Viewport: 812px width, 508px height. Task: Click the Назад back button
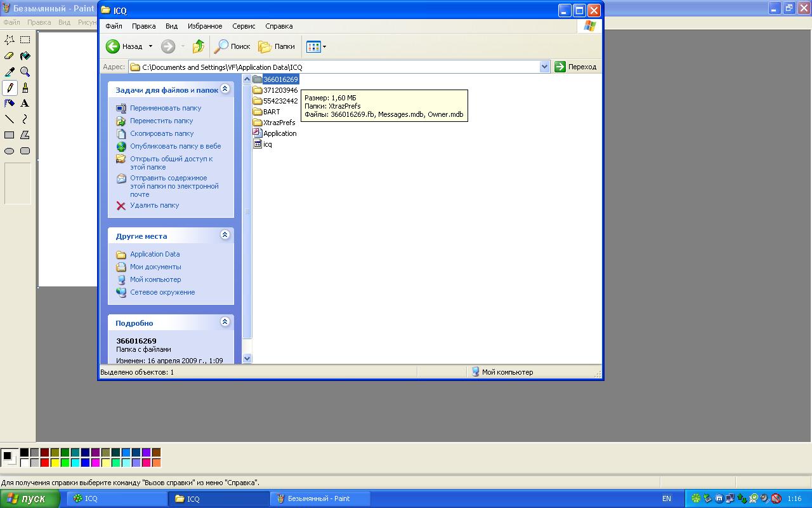coord(124,46)
